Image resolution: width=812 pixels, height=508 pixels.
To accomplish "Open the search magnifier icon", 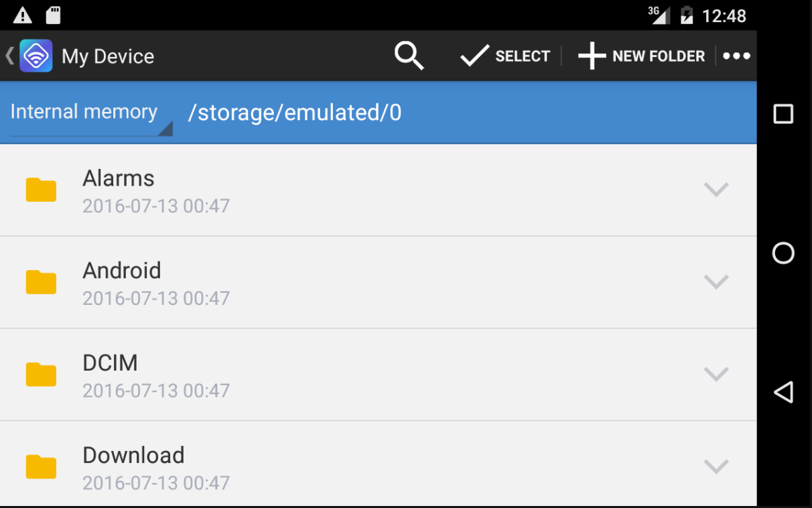I will pos(409,56).
